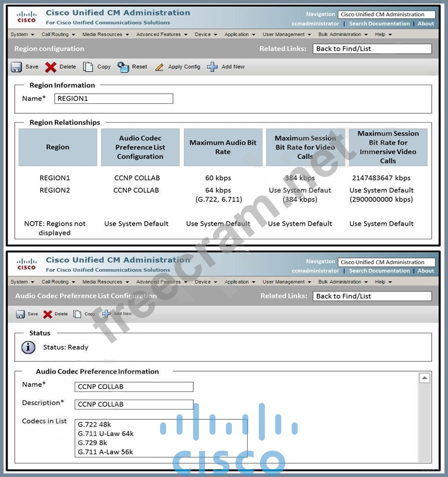Open Search Documentation link in Region configuration header
Image resolution: width=448 pixels, height=477 pixels.
point(379,24)
